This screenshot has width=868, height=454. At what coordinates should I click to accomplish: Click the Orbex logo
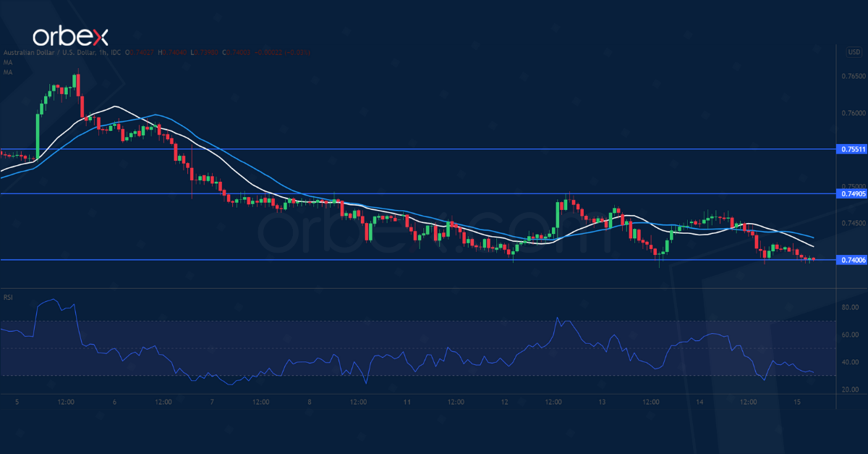pyautogui.click(x=70, y=36)
